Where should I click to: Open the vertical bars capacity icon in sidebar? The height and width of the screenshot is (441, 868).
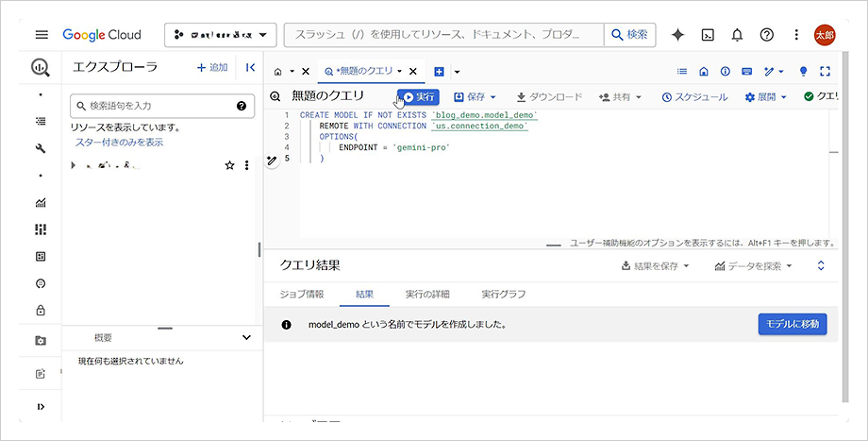click(x=41, y=229)
